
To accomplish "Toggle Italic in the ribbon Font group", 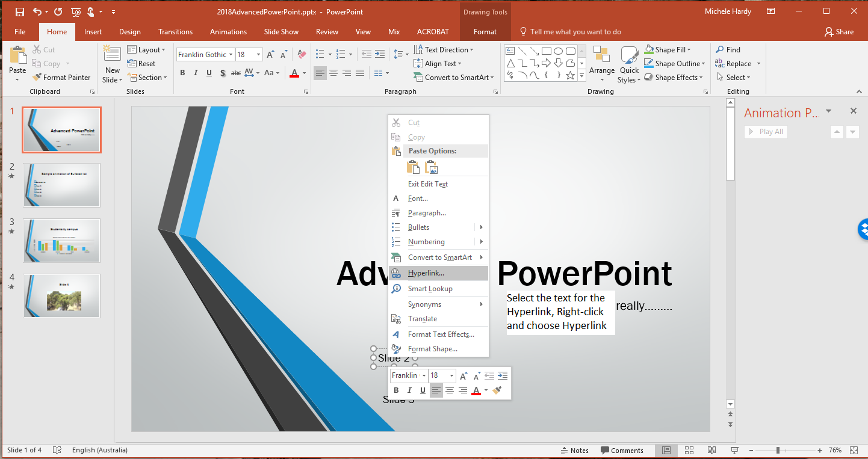I will pos(196,73).
